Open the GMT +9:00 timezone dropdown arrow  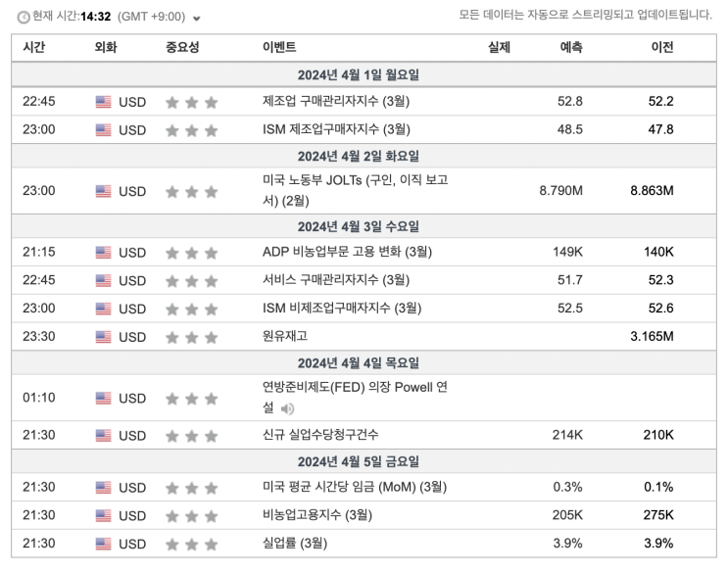click(x=196, y=19)
